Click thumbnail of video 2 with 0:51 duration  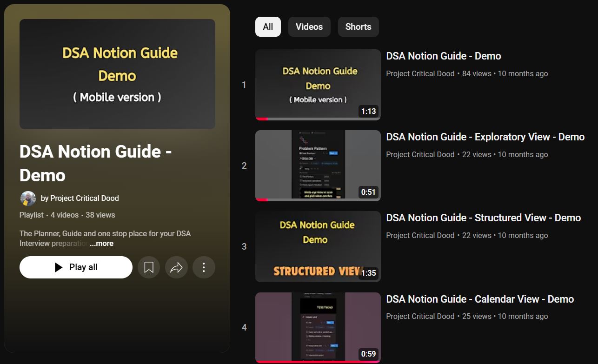click(318, 165)
